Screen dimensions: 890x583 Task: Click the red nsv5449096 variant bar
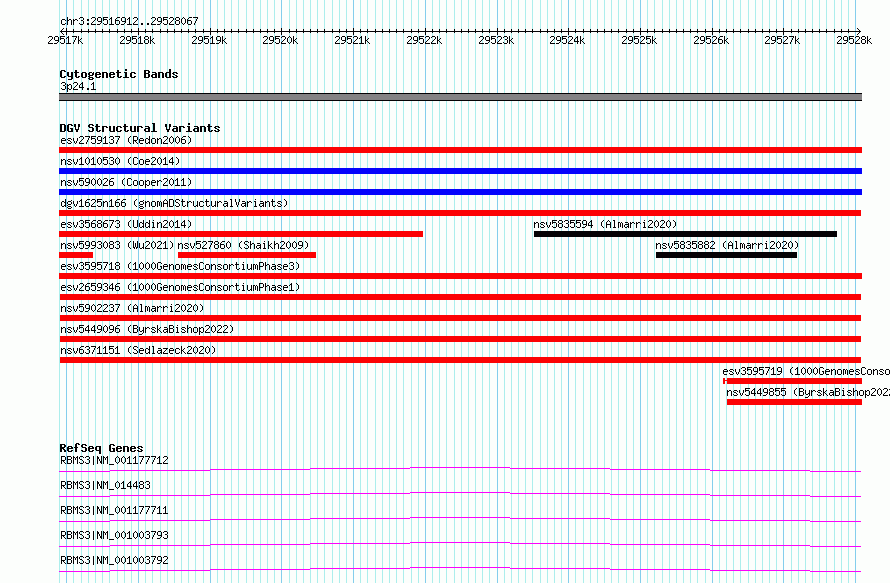[460, 339]
